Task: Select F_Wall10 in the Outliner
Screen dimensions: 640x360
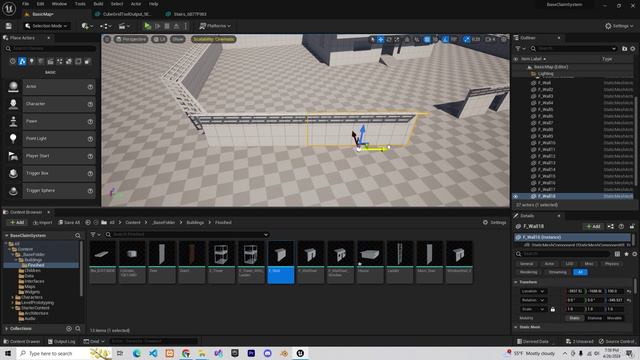Action: (x=547, y=143)
